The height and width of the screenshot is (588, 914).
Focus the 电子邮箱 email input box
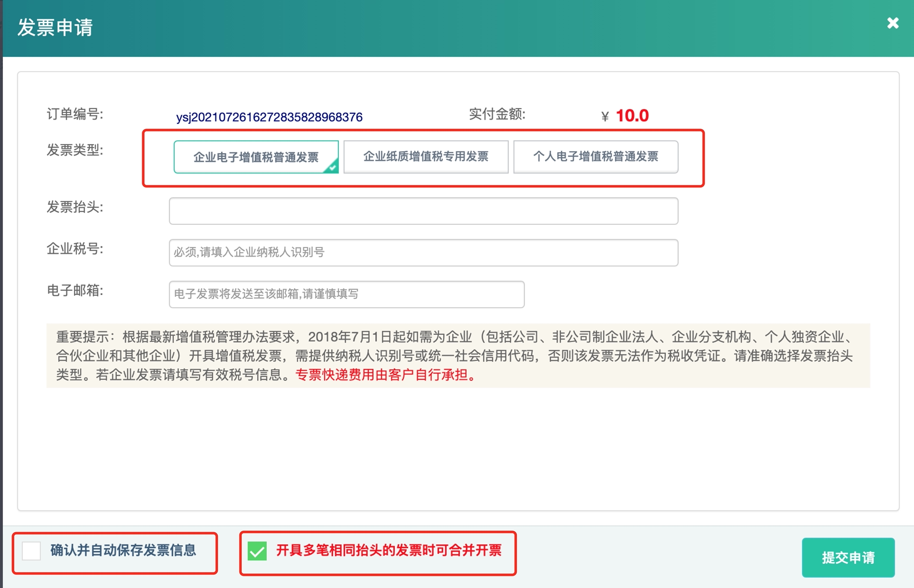tap(346, 294)
